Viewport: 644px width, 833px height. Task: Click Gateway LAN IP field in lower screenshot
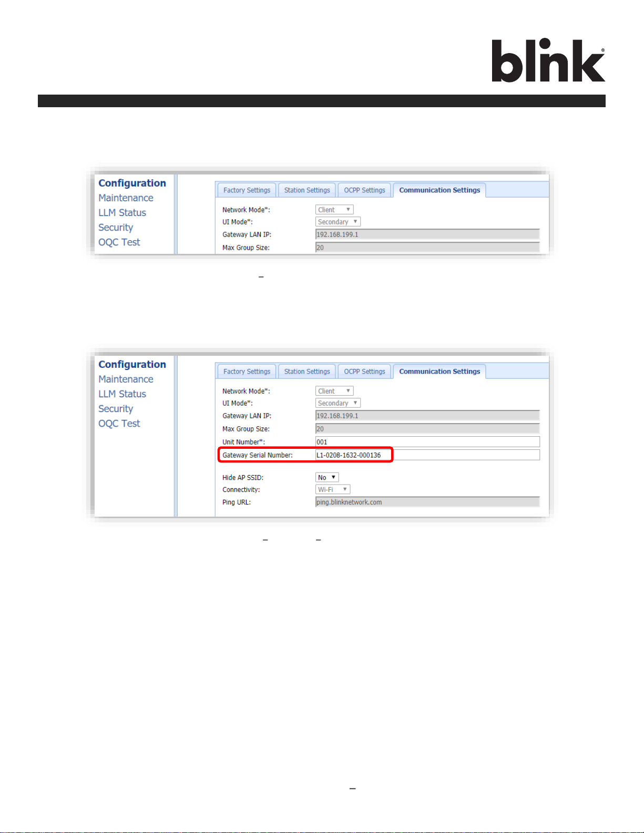click(427, 416)
